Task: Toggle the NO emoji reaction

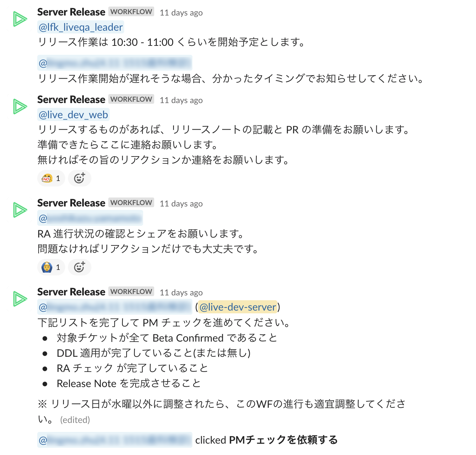Action: pyautogui.click(x=51, y=178)
